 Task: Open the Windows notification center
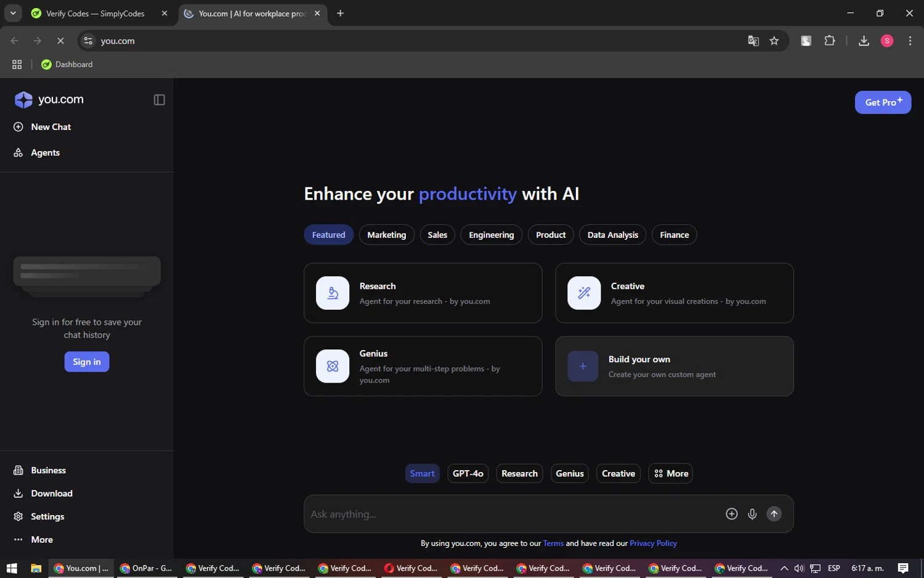pyautogui.click(x=902, y=568)
